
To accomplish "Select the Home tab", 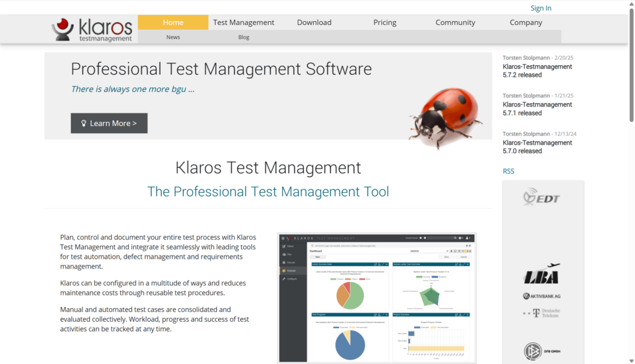I will pos(173,22).
